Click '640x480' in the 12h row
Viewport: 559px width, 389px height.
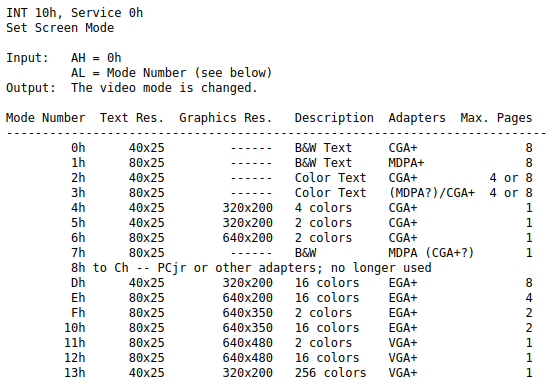pyautogui.click(x=247, y=357)
